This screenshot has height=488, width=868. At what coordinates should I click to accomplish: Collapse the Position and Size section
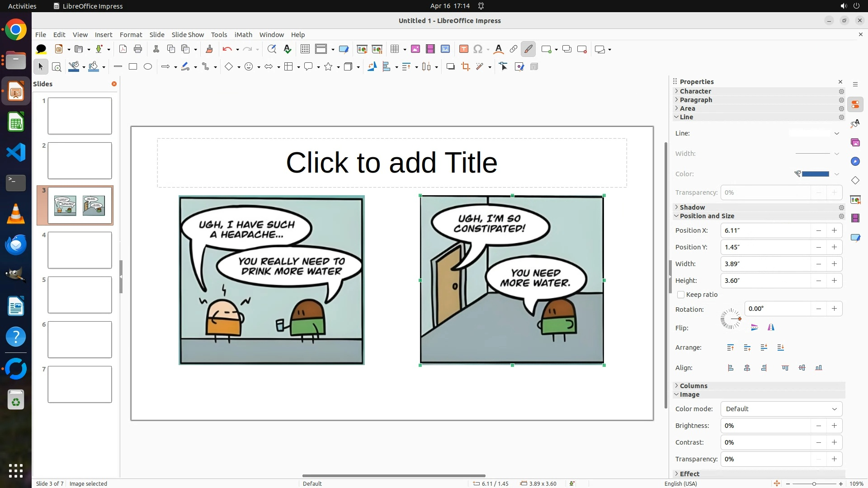click(707, 216)
